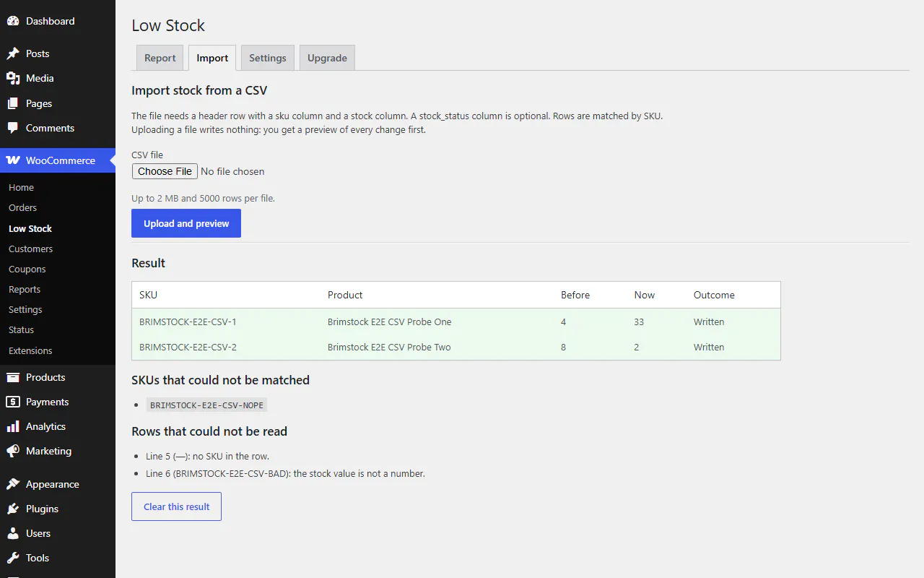This screenshot has height=578, width=924.
Task: Select the Import tab
Action: point(212,58)
